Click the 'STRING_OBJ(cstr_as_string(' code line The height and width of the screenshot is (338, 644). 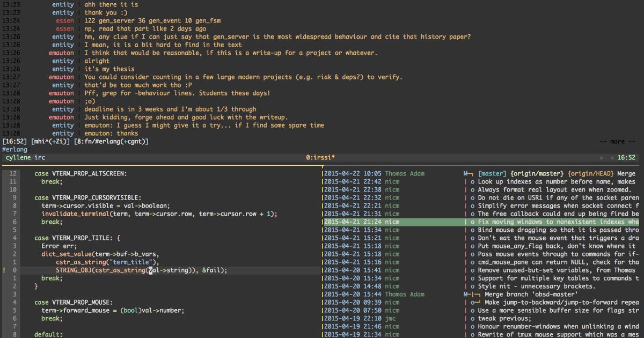click(142, 270)
